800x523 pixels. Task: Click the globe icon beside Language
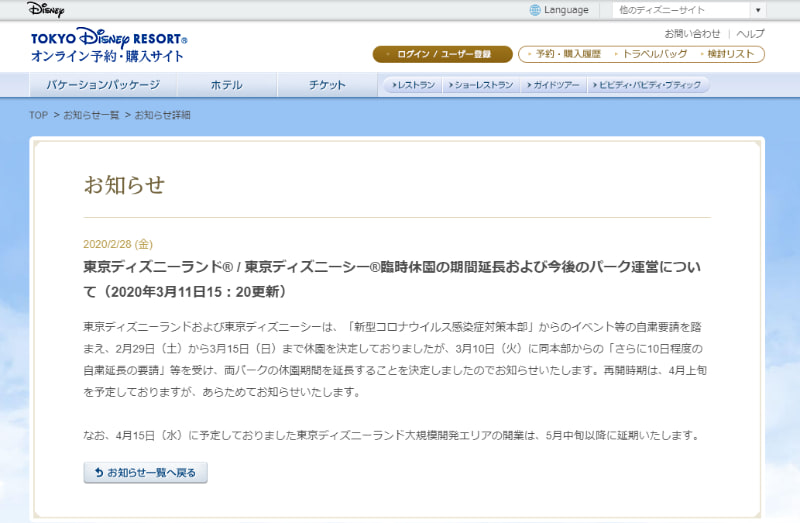(x=535, y=10)
